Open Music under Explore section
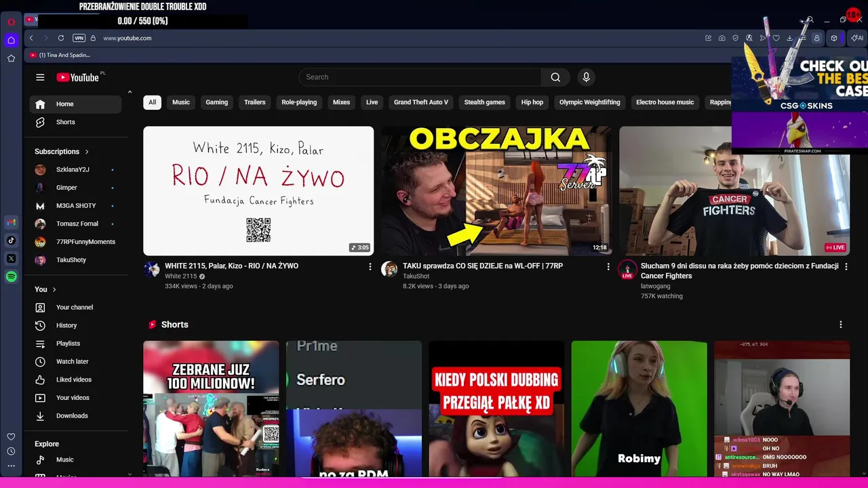This screenshot has width=868, height=488. pos(75,460)
